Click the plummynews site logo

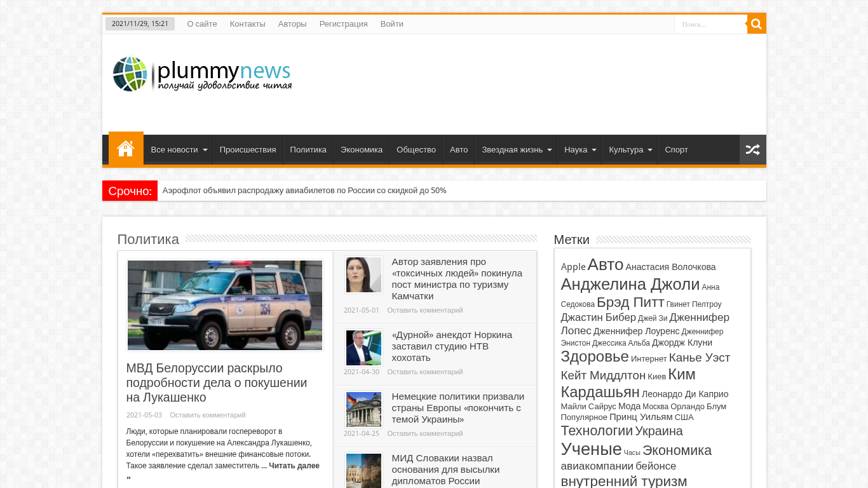202,74
